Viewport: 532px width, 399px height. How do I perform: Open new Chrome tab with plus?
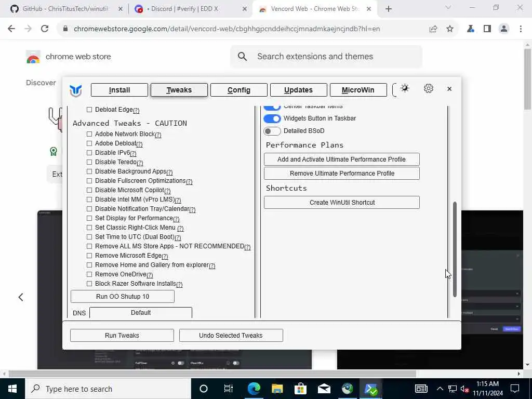[389, 9]
